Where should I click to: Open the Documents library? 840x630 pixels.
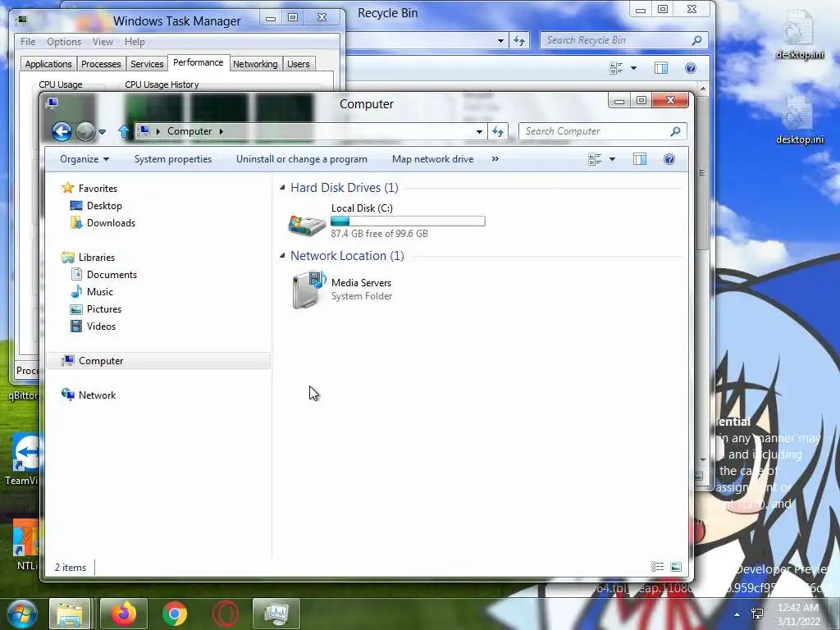tap(103, 274)
